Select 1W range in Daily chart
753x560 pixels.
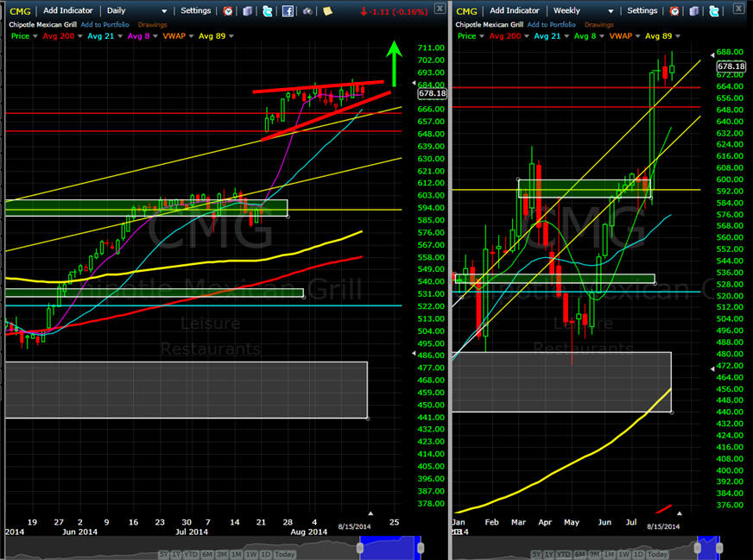coord(251,554)
